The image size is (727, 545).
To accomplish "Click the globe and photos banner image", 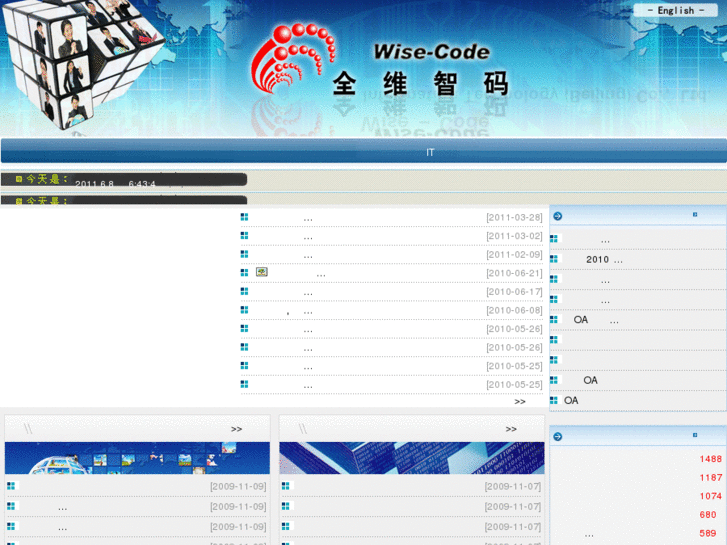I will tap(137, 458).
